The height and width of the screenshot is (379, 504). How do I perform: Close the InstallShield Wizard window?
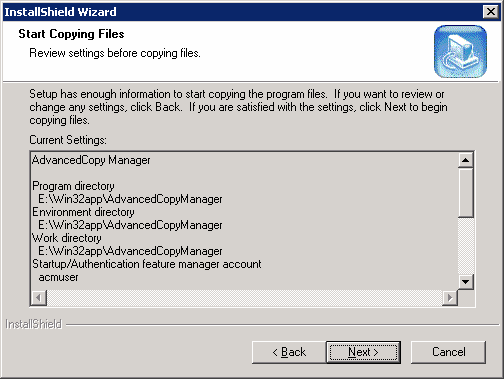click(x=491, y=12)
